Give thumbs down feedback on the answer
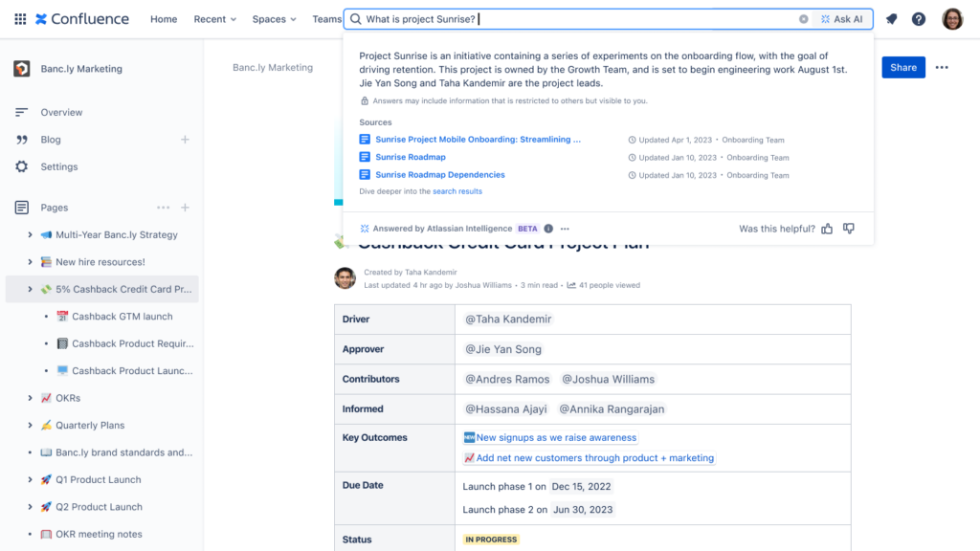980x551 pixels. coord(849,229)
